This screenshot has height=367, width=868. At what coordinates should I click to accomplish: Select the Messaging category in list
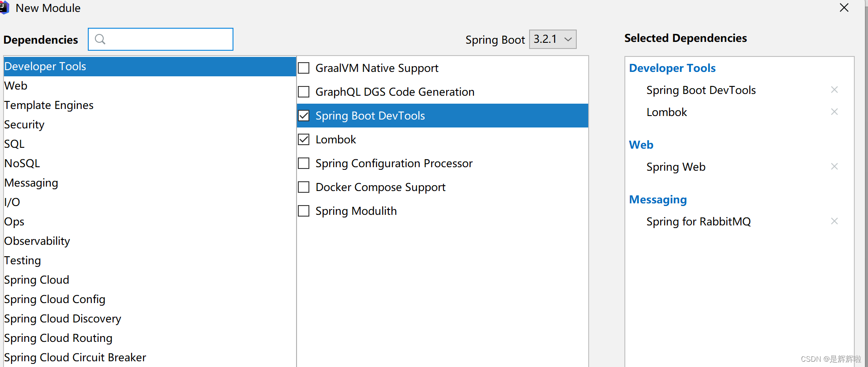click(150, 183)
